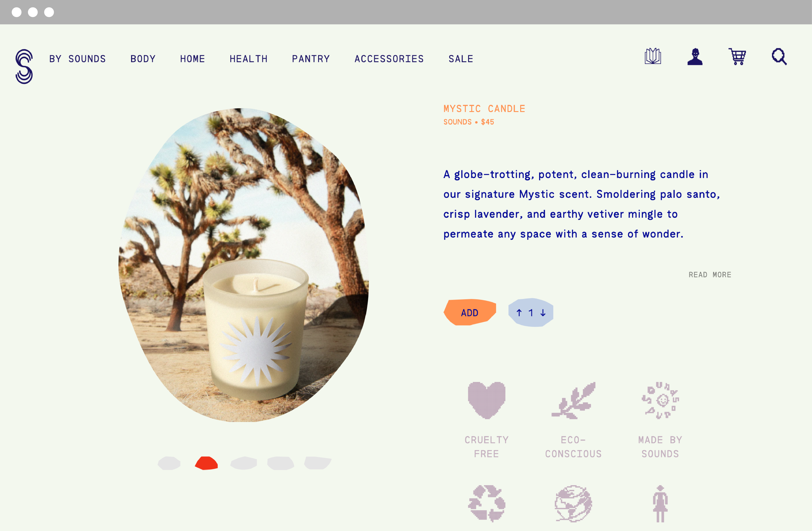812x531 pixels.
Task: Click the search magnifier icon
Action: pos(779,57)
